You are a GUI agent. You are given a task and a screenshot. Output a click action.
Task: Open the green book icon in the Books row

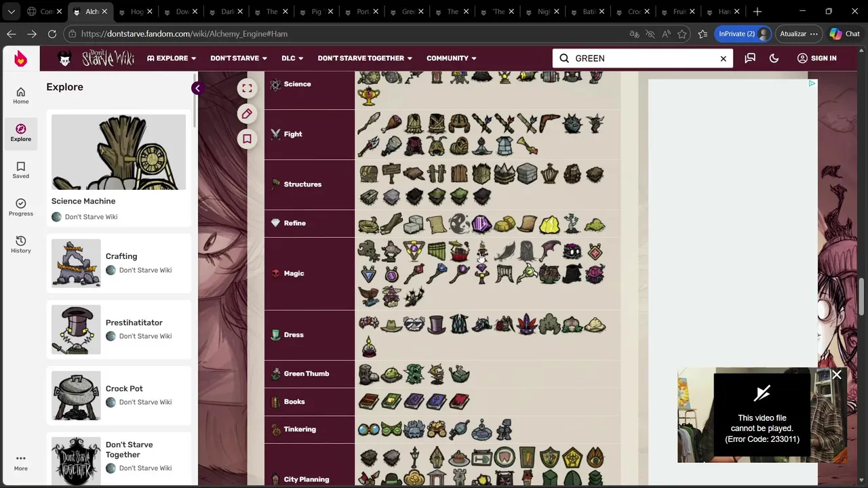click(x=391, y=401)
